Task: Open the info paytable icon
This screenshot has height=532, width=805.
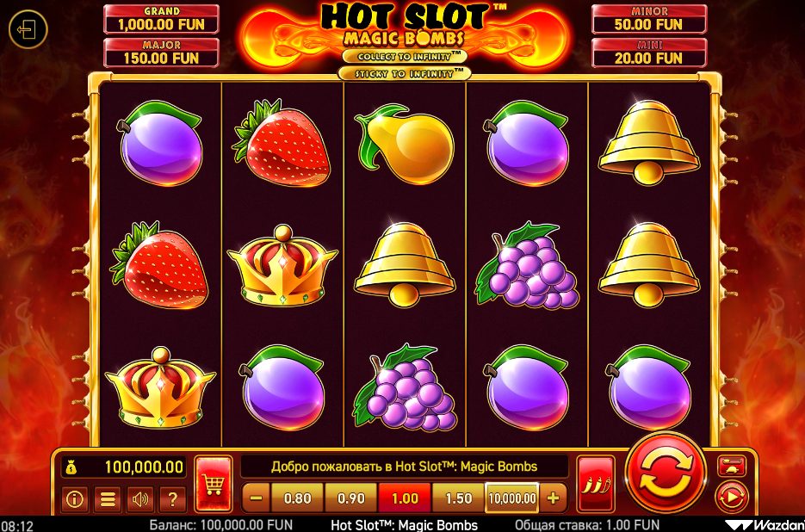Action: pos(75,498)
